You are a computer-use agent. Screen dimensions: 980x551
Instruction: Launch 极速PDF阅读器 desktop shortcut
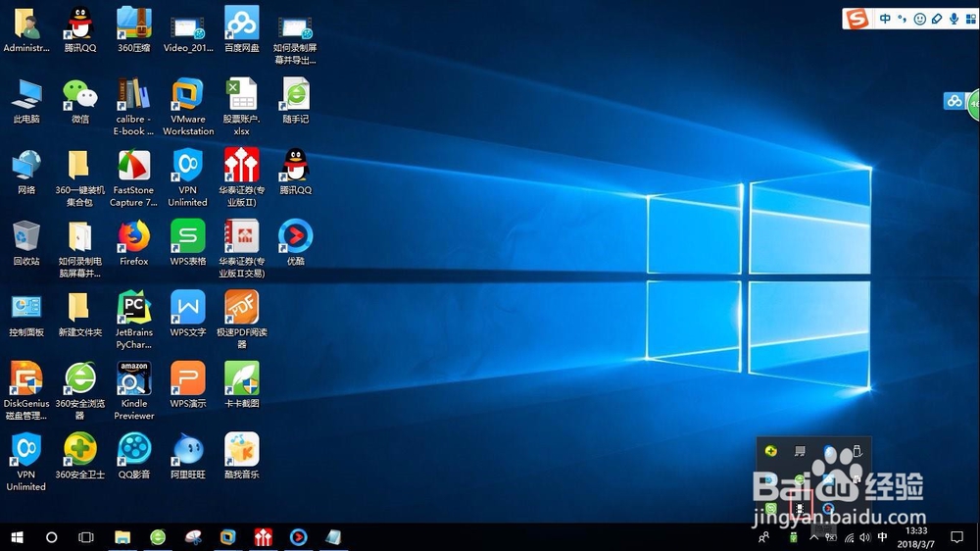click(242, 321)
